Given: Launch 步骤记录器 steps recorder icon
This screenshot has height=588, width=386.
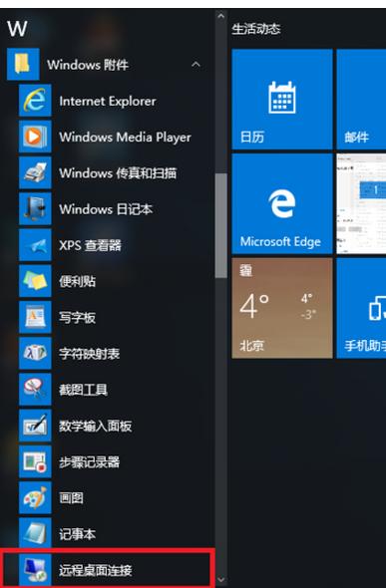Looking at the screenshot, I should click(x=35, y=461).
